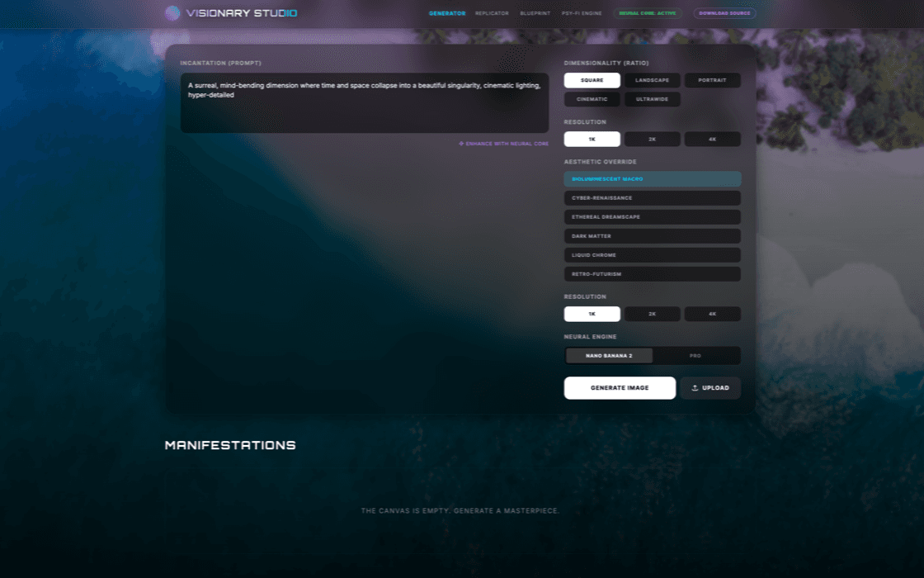Switch the neural engine to Pro
Image resolution: width=924 pixels, height=578 pixels.
coord(695,356)
